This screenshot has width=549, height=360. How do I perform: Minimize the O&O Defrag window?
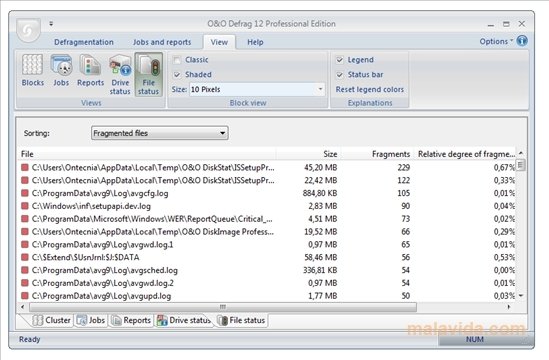(491, 24)
